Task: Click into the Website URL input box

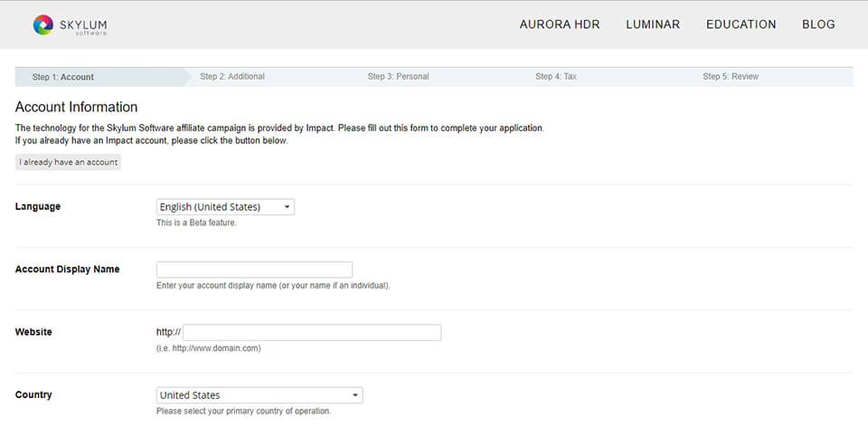Action: (x=312, y=332)
